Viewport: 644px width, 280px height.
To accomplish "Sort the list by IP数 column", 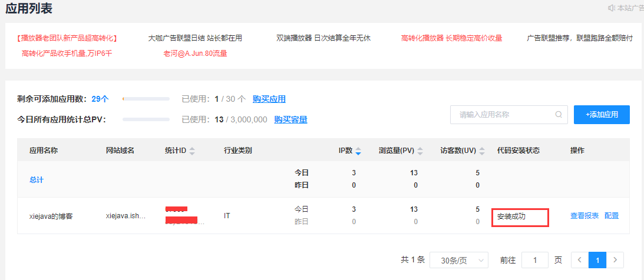I will (358, 151).
